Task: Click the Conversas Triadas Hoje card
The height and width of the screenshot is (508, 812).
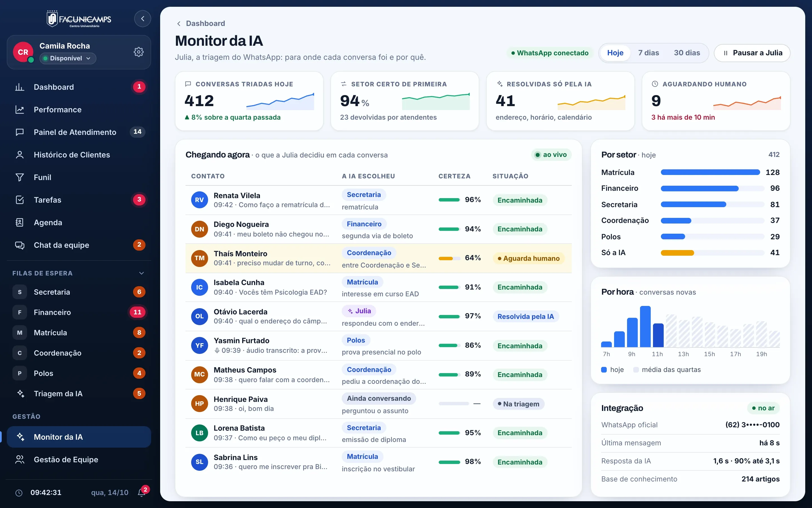Action: coord(249,101)
